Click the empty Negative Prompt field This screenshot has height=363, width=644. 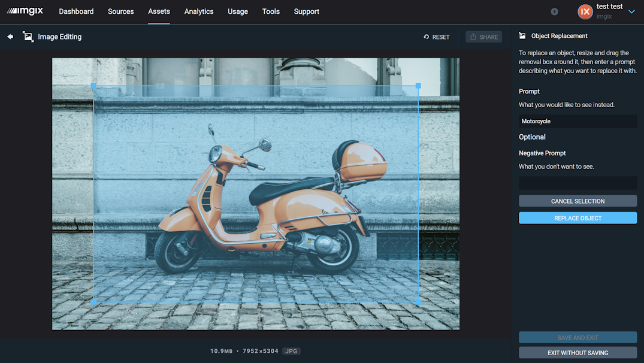click(577, 182)
